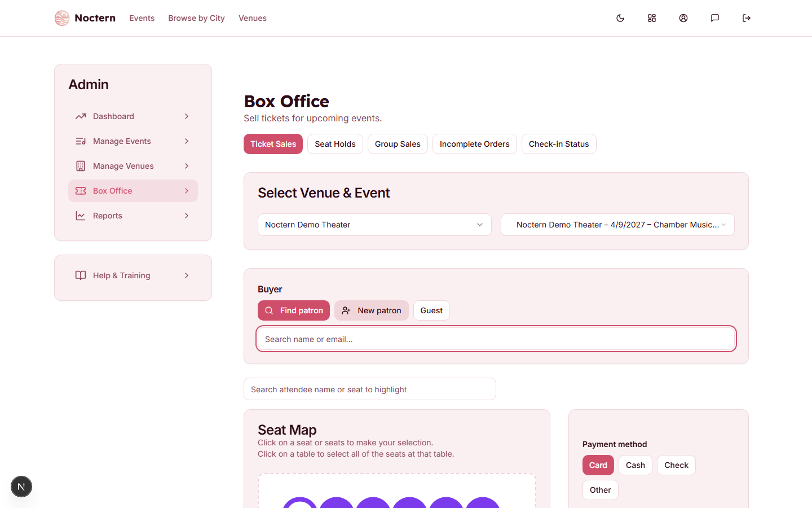Click the Payment method label

(615, 444)
